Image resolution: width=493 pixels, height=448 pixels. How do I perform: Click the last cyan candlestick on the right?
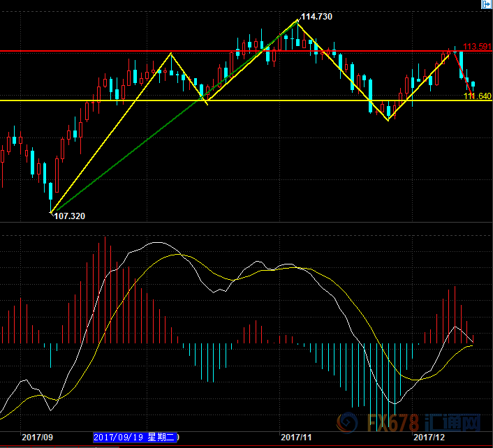[473, 84]
